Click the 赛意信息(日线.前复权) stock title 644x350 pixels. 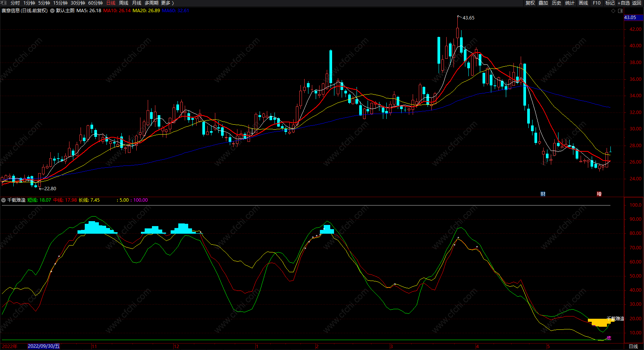[25, 11]
